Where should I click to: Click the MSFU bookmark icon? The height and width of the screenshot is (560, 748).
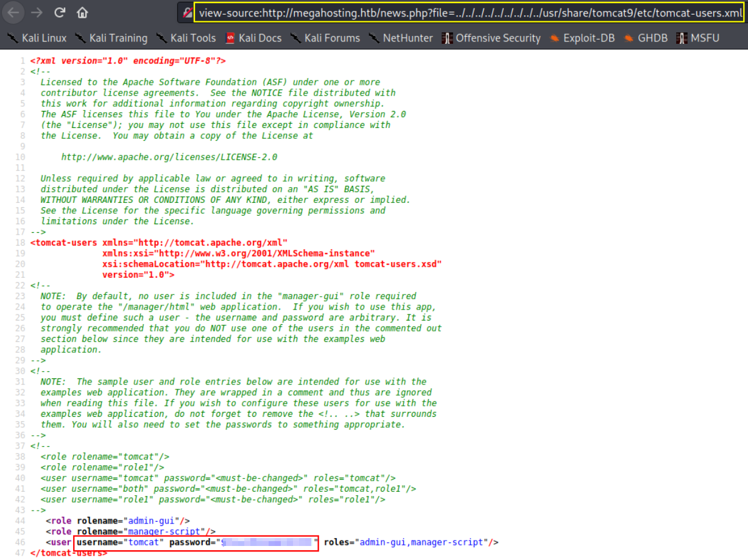[682, 38]
